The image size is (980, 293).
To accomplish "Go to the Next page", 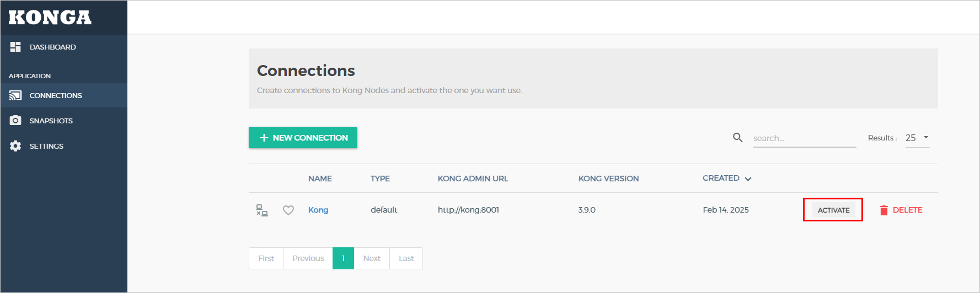I will coord(372,258).
